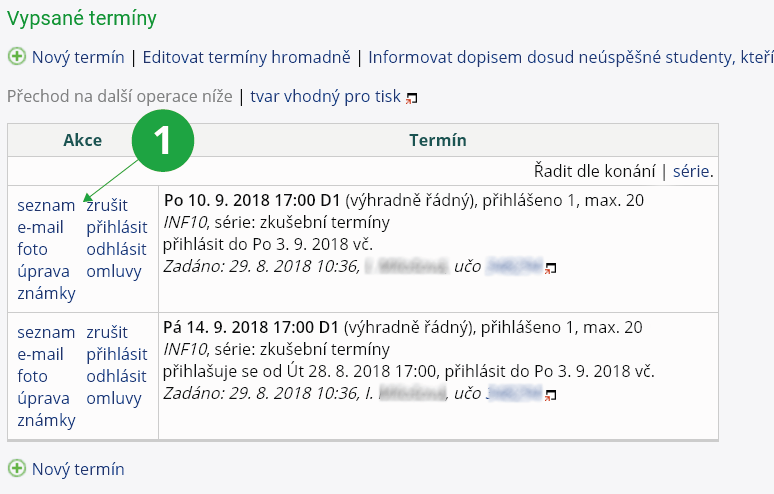Click the green plus icon beside top Nový termín
This screenshot has height=494, width=774.
click(x=16, y=57)
